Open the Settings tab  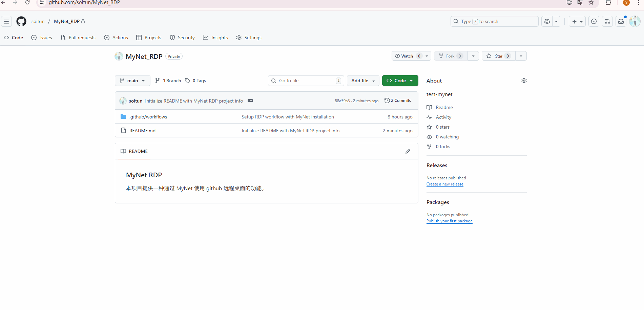coord(249,38)
